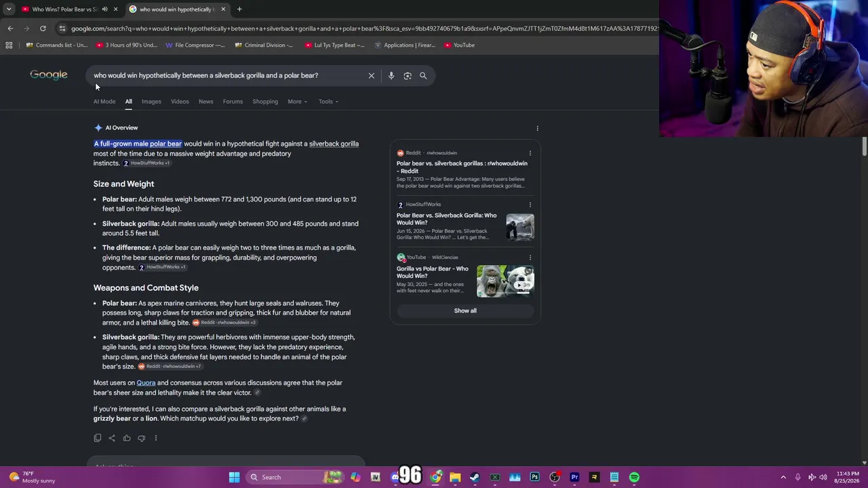The width and height of the screenshot is (868, 488).
Task: Go to the Google homepage logo
Action: [49, 75]
